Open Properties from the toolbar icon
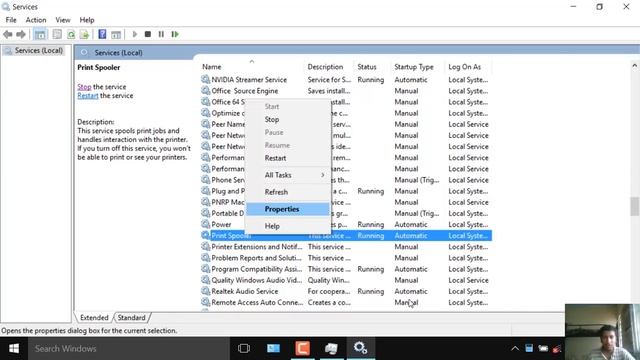 point(57,35)
